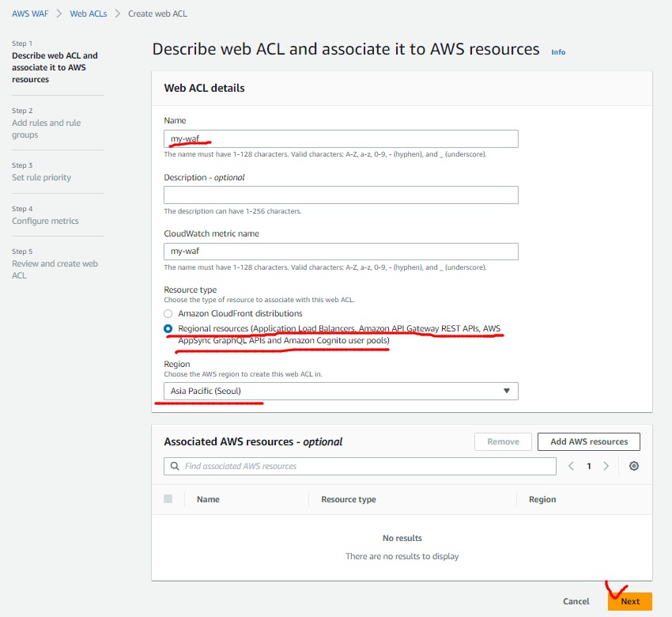Focus the Name field containing my-waf
Image resolution: width=672 pixels, height=617 pixels.
coord(341,139)
